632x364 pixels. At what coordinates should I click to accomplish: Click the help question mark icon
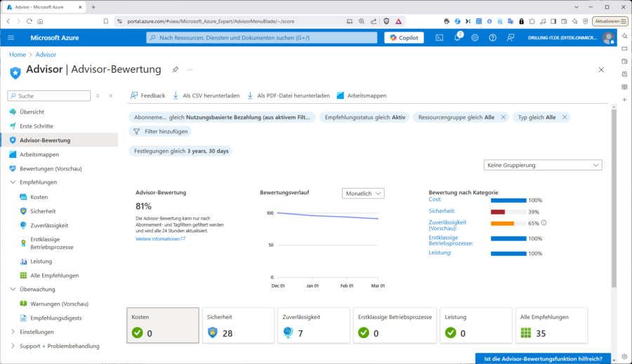pos(492,38)
